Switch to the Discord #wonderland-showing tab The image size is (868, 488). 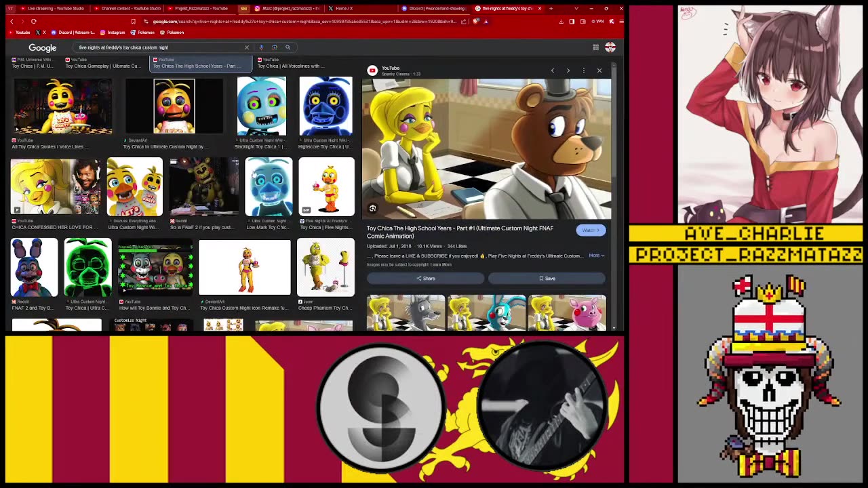(434, 9)
